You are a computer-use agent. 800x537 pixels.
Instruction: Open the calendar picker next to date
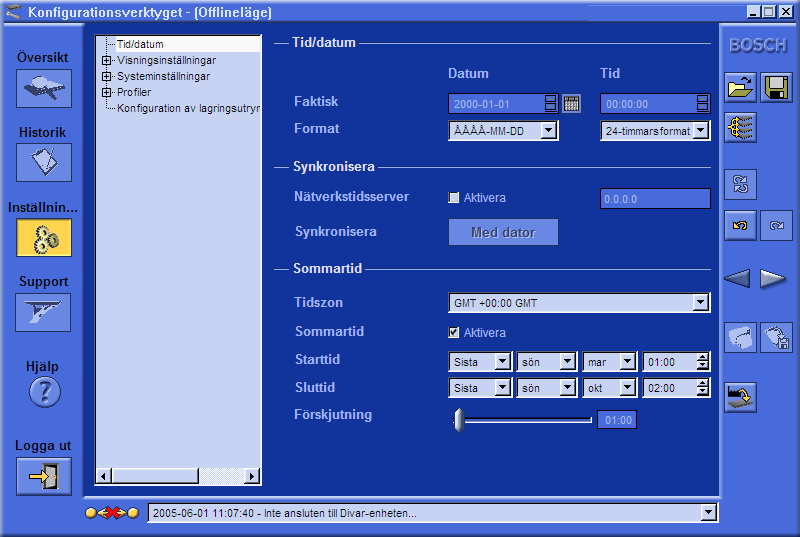tap(571, 104)
